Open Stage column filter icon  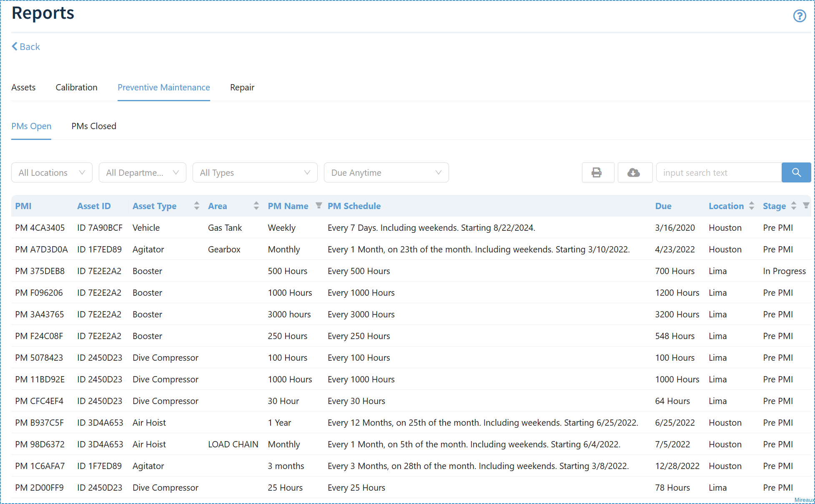point(806,205)
